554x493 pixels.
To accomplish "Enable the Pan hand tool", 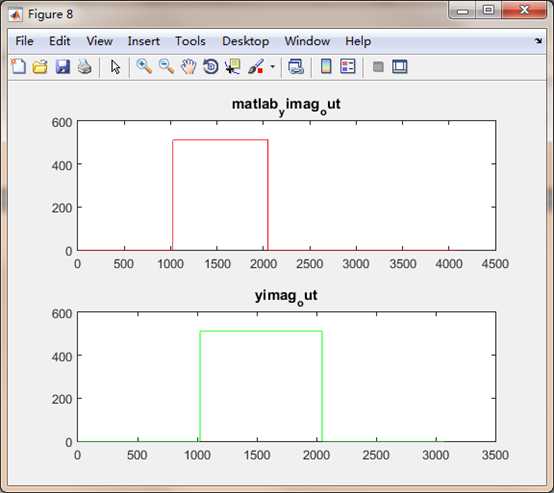I will [188, 66].
